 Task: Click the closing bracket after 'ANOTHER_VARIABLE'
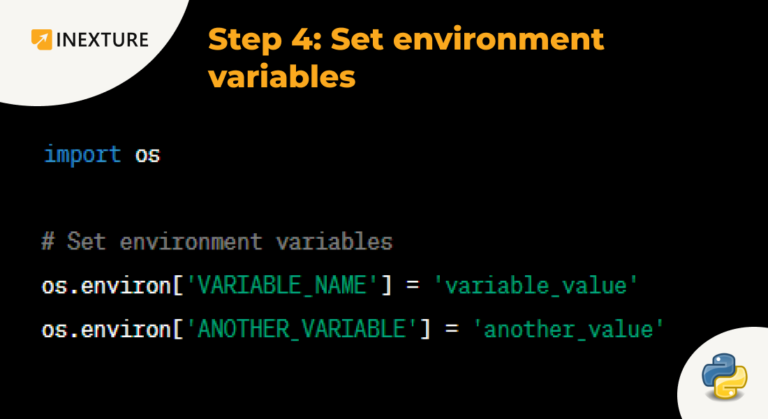(x=425, y=329)
